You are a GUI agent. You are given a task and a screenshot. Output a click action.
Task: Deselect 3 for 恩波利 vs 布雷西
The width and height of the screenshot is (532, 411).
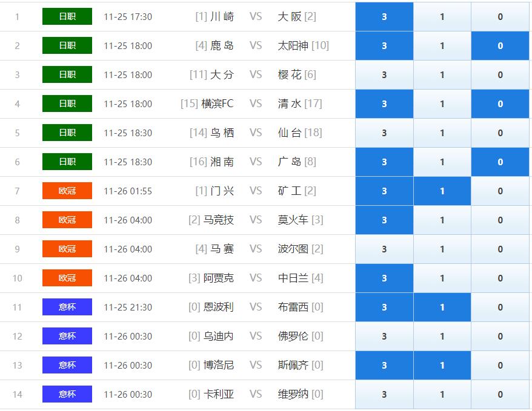pos(384,307)
